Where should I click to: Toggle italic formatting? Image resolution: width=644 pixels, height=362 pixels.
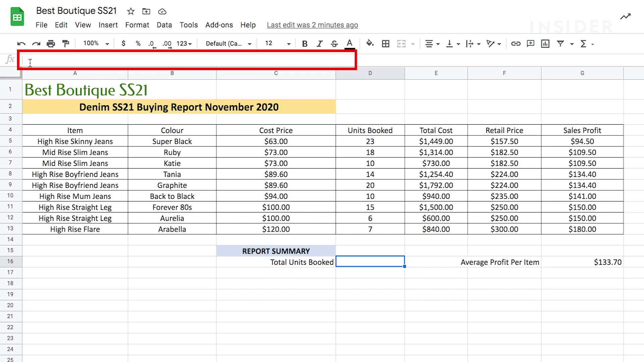coord(319,44)
